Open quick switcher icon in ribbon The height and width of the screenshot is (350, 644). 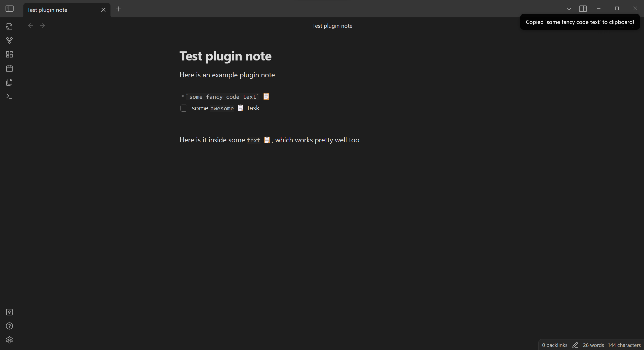point(9,26)
